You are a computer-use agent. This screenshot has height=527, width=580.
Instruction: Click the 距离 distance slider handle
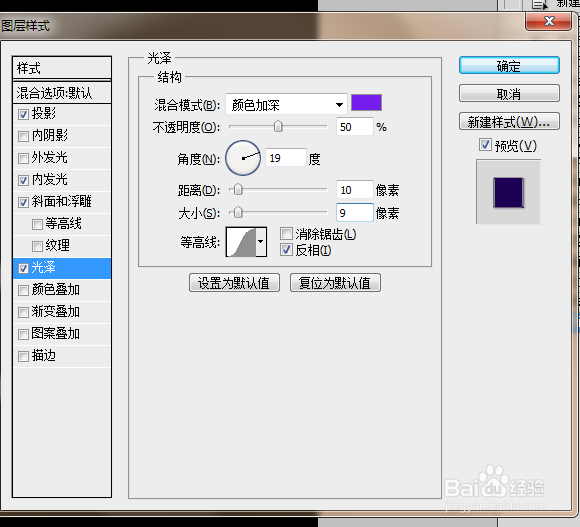pos(238,190)
